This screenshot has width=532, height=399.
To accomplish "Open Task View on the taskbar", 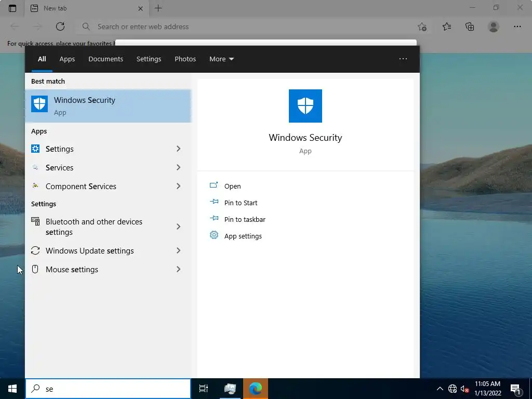I will 204,389.
